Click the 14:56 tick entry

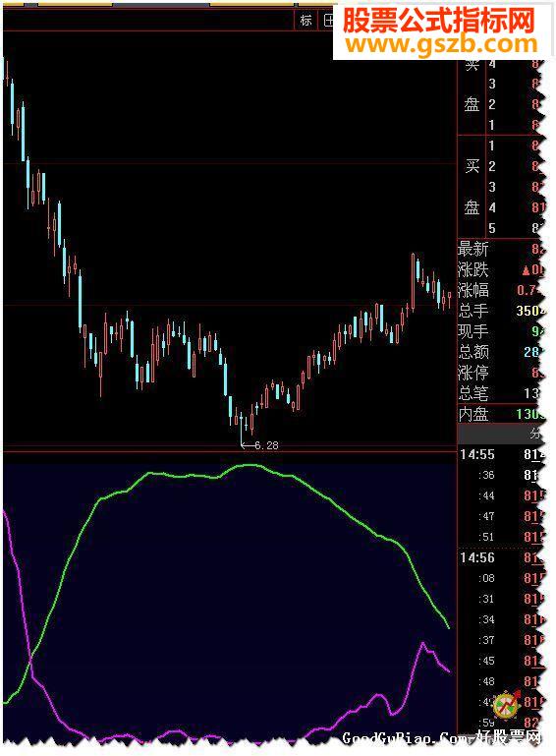click(x=502, y=557)
